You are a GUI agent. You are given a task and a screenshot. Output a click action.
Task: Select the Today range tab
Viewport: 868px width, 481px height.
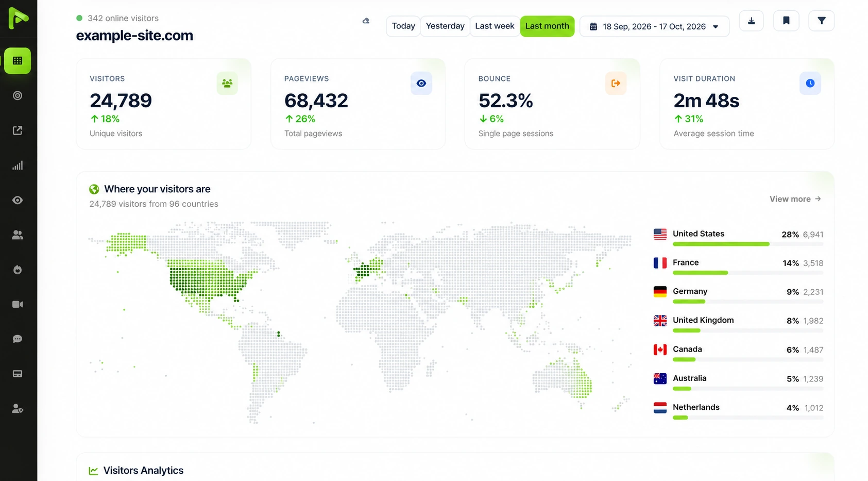click(x=403, y=26)
